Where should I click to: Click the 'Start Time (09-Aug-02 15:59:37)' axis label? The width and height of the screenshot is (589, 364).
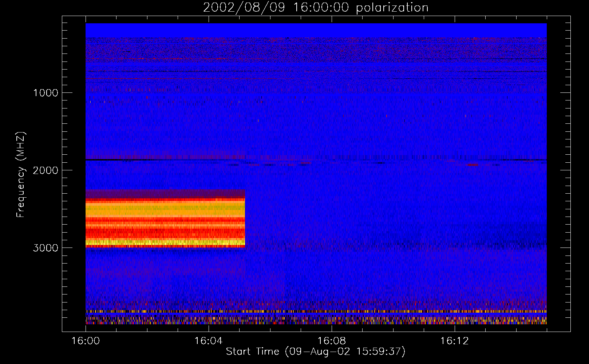click(316, 352)
